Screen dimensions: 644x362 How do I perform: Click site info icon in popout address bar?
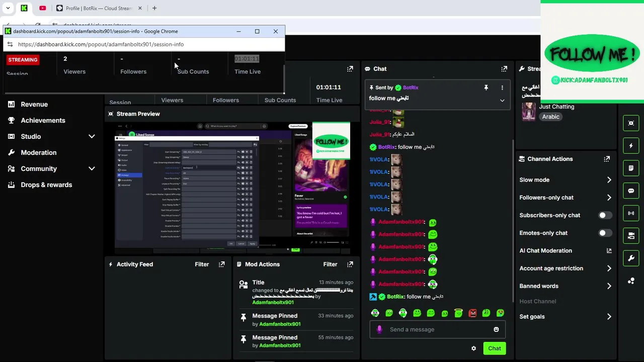point(10,44)
